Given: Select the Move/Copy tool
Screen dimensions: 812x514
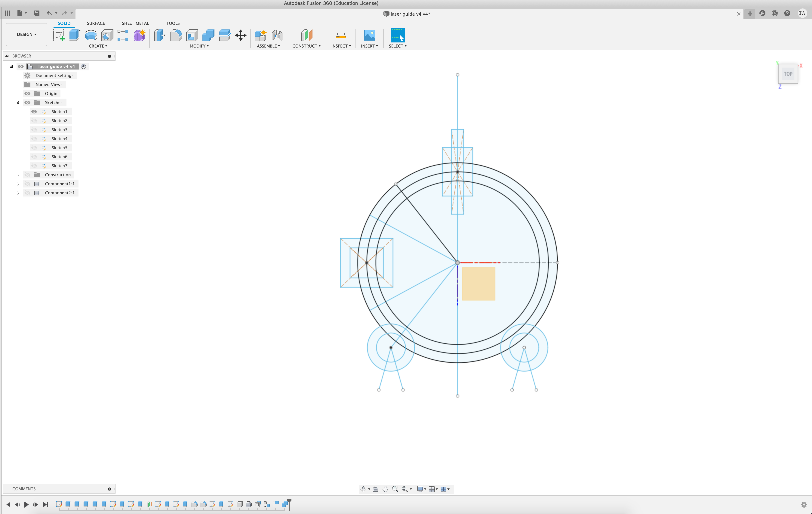Looking at the screenshot, I should (x=241, y=35).
